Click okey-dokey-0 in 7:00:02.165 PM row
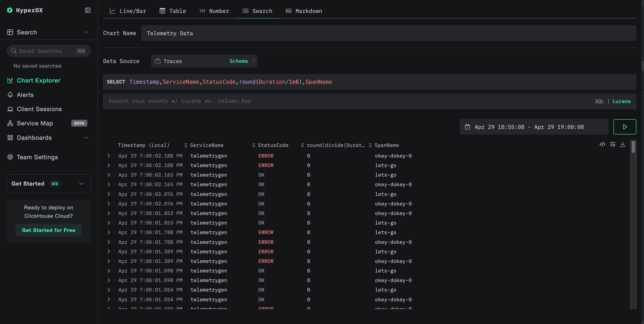644x324 pixels. click(393, 184)
